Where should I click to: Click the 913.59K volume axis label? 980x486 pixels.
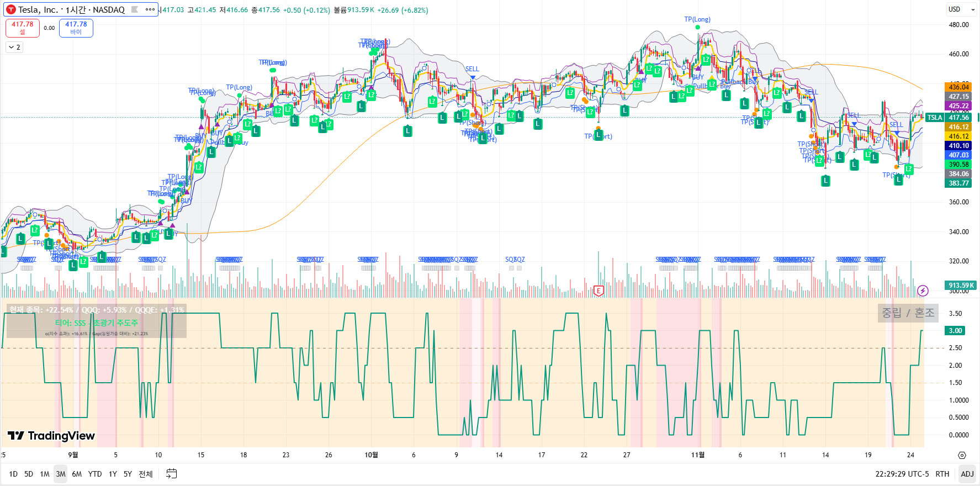961,286
